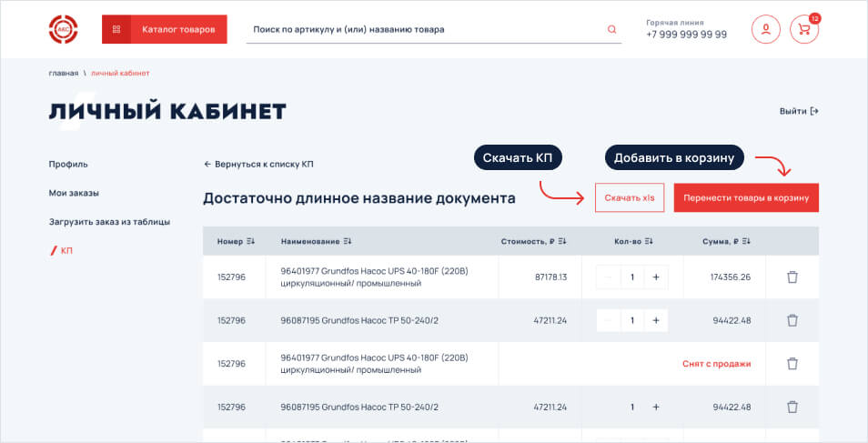The image size is (868, 443).
Task: Delete the first row with trash icon
Action: [x=792, y=277]
